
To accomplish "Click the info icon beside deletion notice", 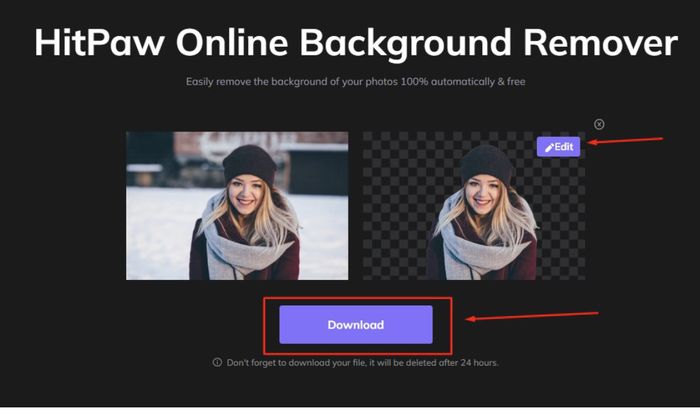I will 217,362.
